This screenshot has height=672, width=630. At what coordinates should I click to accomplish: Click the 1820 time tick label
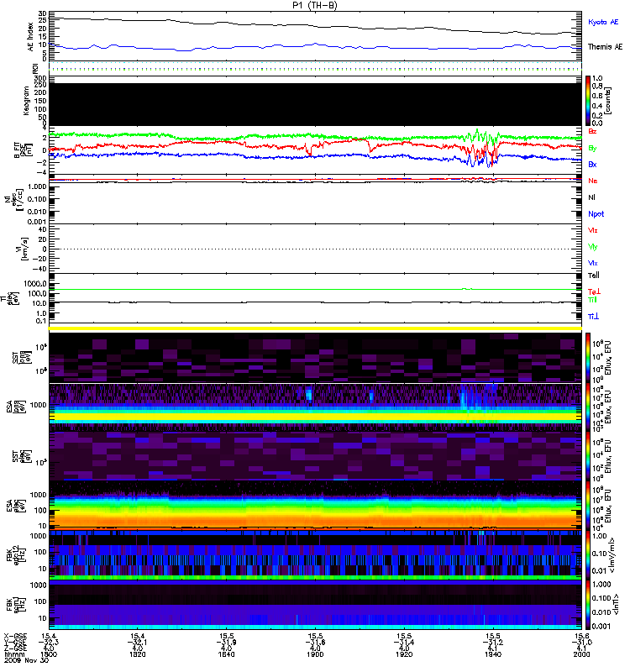click(x=138, y=654)
